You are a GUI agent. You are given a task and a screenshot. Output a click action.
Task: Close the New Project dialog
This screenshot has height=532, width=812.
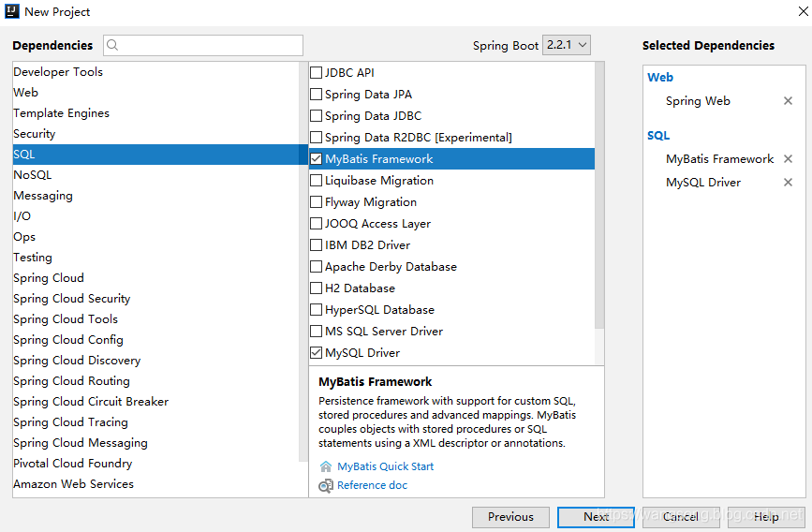point(794,11)
